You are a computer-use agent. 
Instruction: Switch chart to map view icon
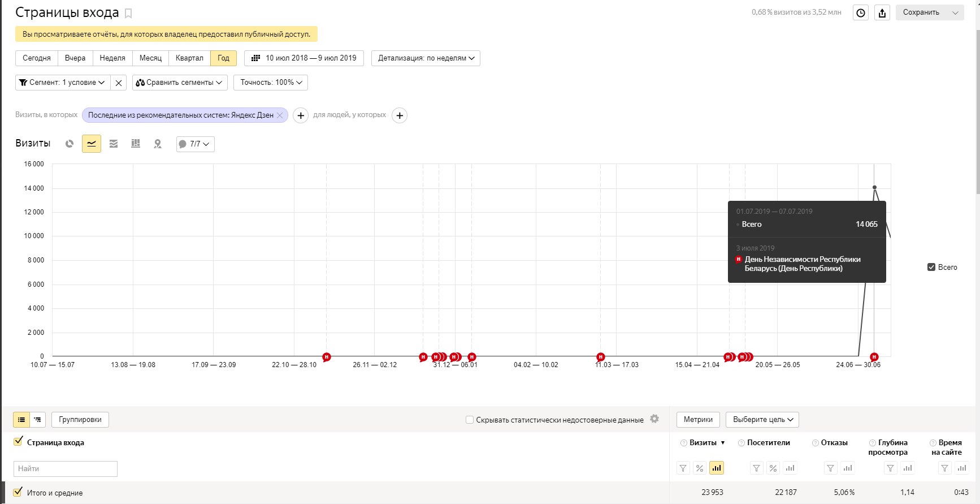click(x=158, y=144)
